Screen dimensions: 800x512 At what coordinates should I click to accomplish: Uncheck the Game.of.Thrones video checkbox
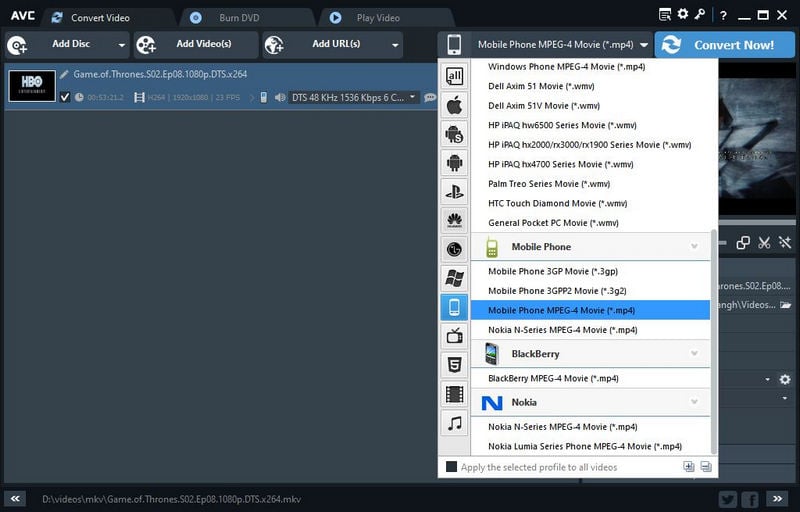pyautogui.click(x=65, y=97)
